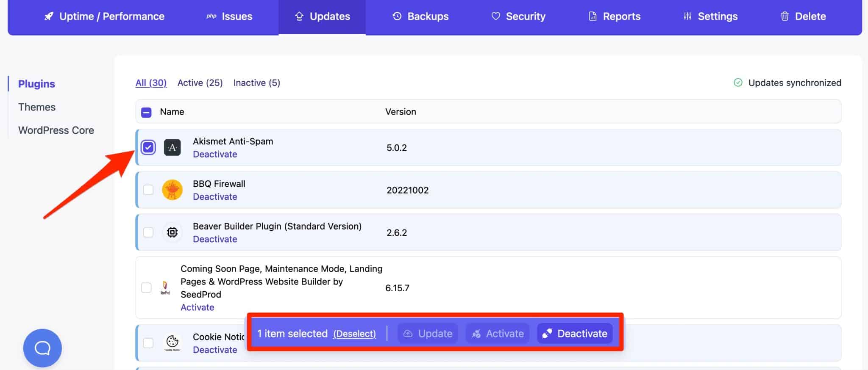Click the SeedProd plugin icon
868x370 pixels.
[x=165, y=288]
